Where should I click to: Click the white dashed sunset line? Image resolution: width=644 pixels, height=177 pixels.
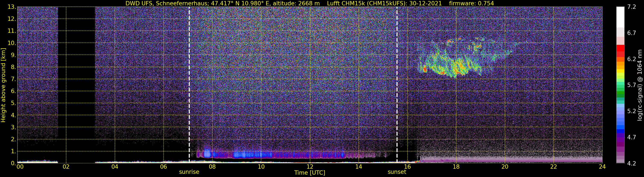397,85
